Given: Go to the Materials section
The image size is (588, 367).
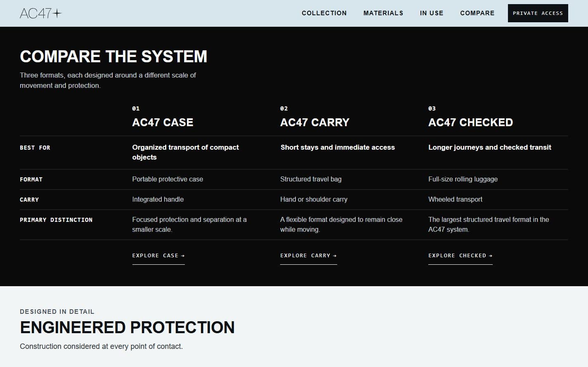Looking at the screenshot, I should (x=383, y=13).
